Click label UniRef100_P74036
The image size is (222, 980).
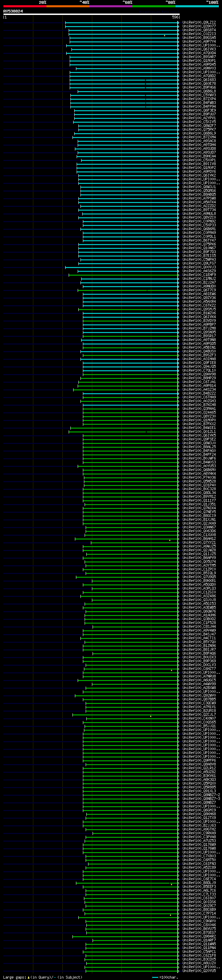[199, 477]
